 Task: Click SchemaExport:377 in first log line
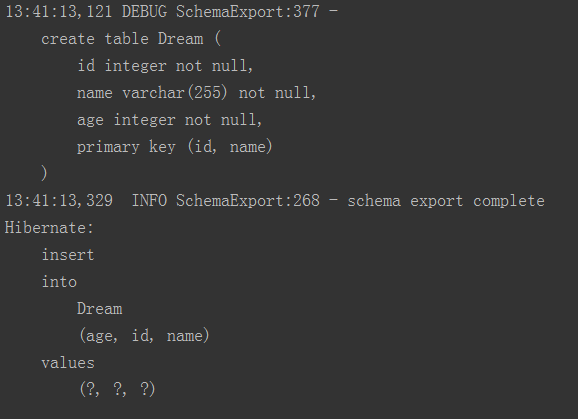(x=248, y=12)
